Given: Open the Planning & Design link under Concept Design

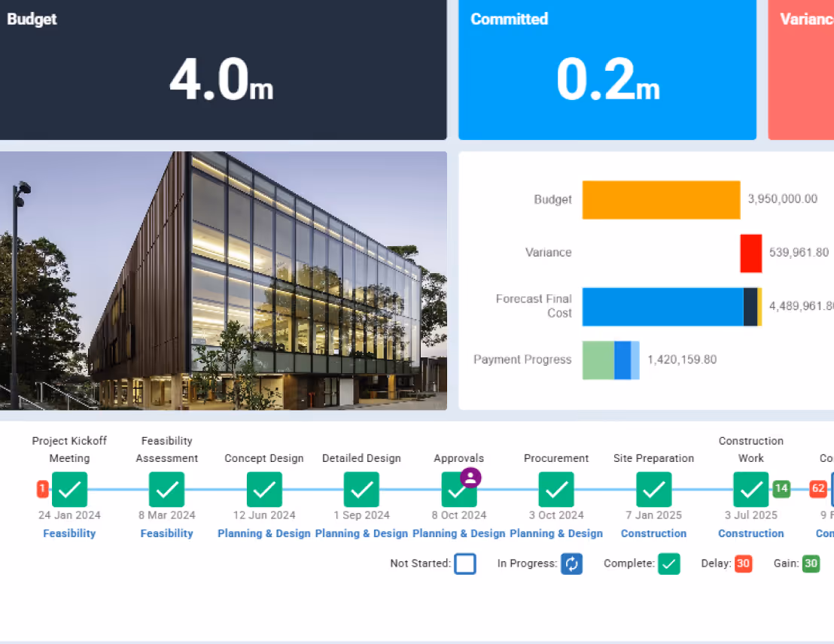Looking at the screenshot, I should (264, 533).
